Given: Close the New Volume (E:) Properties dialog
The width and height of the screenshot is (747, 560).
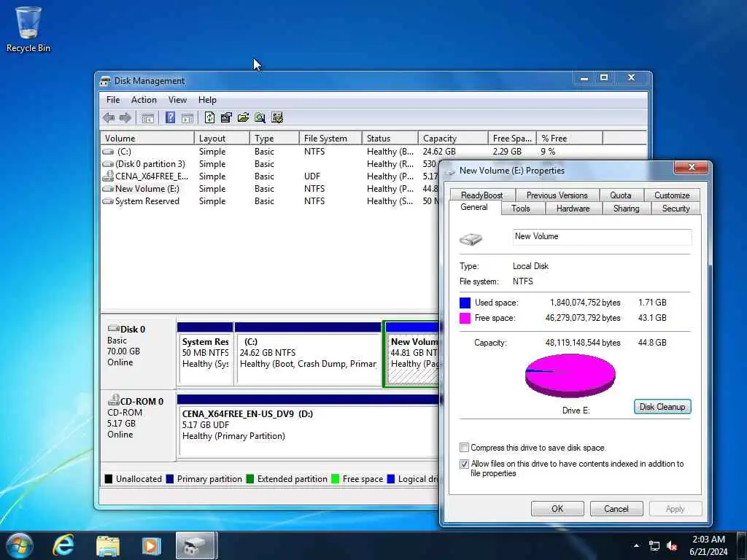Looking at the screenshot, I should coord(692,168).
